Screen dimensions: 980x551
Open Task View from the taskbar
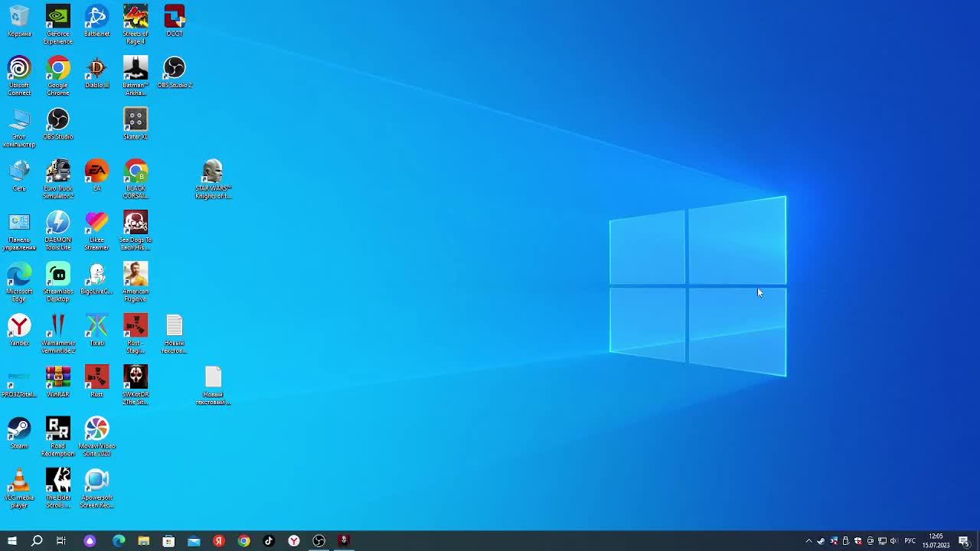pyautogui.click(x=61, y=541)
